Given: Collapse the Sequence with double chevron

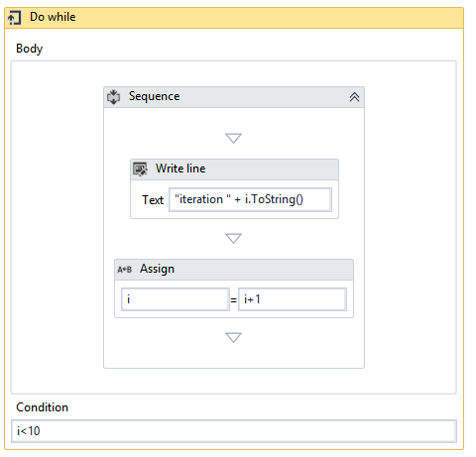Looking at the screenshot, I should click(x=354, y=97).
